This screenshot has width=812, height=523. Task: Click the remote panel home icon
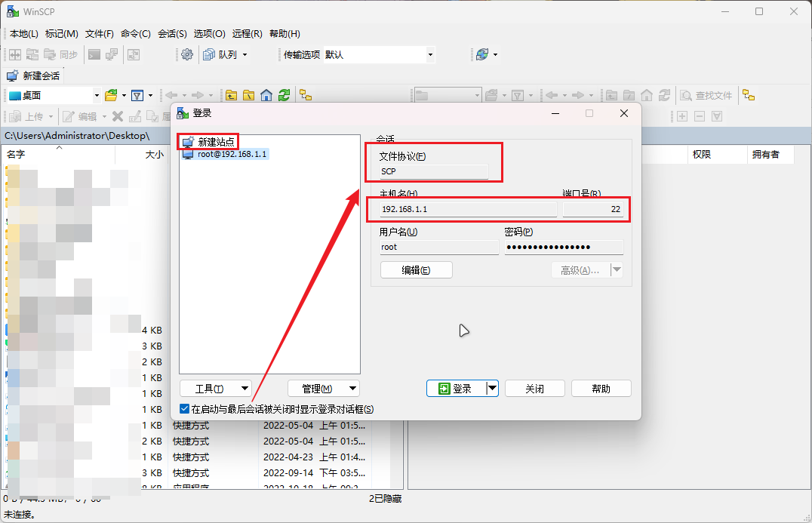(646, 95)
